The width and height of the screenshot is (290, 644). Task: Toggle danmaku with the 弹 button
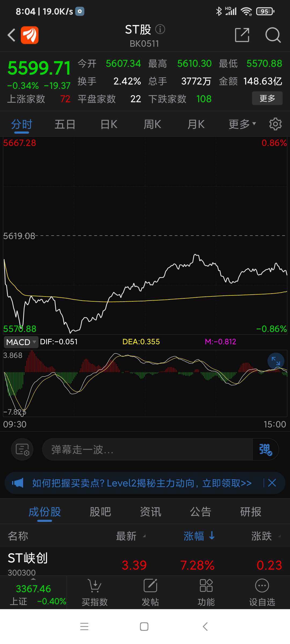point(265,449)
